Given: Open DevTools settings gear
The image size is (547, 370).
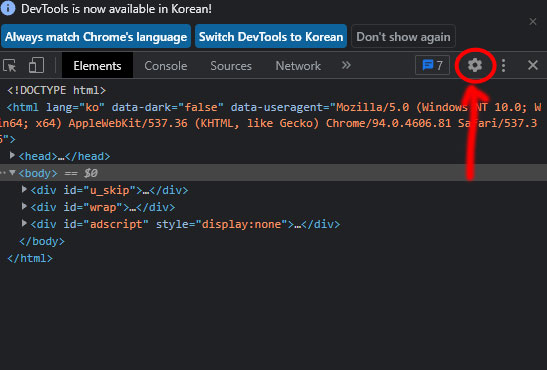Looking at the screenshot, I should click(475, 65).
